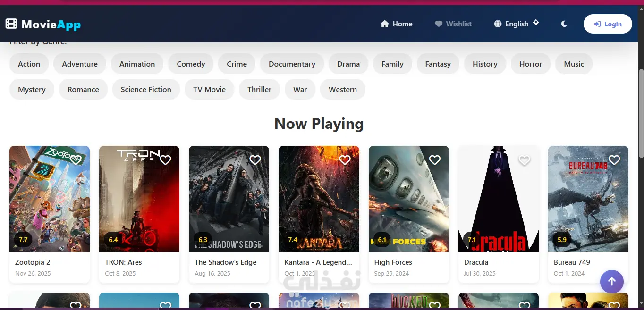Click the scroll-to-top arrow button
Screen dimensions: 644x310
click(612, 282)
